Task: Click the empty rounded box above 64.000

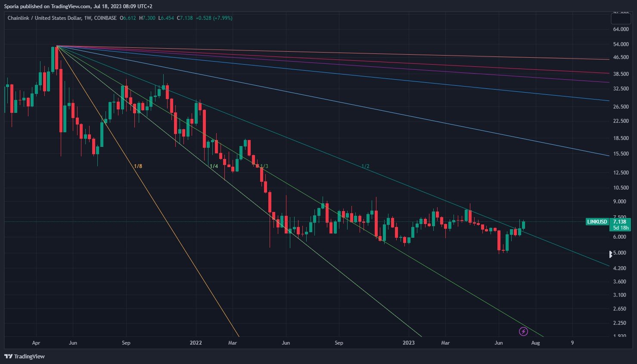Action: (621, 19)
